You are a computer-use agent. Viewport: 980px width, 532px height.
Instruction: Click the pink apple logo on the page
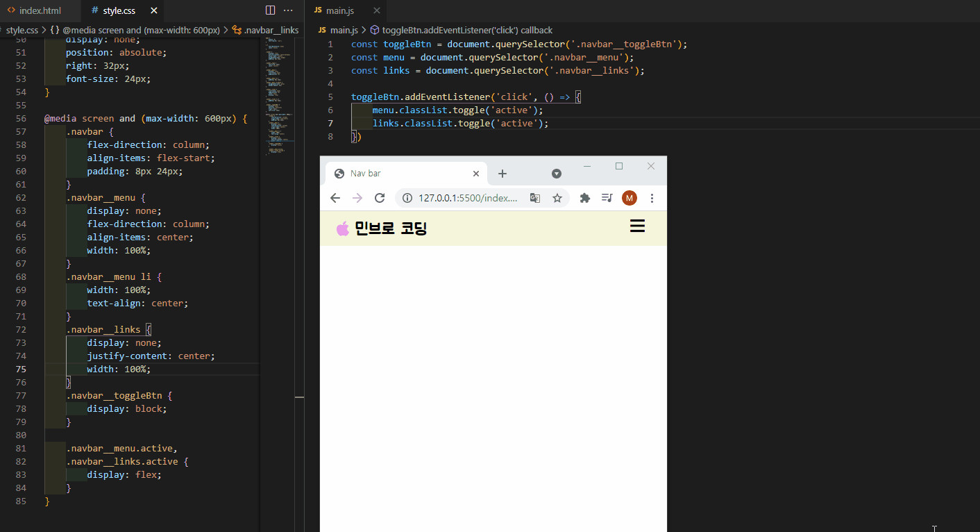[x=343, y=228]
